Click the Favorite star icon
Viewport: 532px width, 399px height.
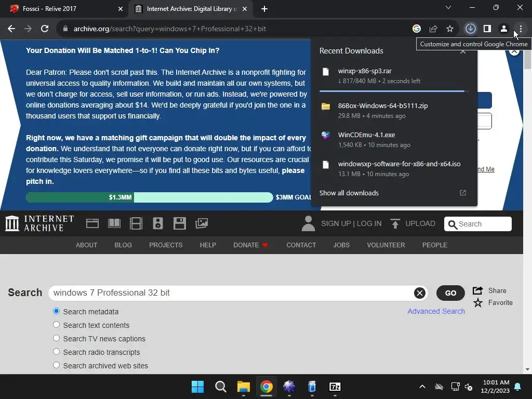pyautogui.click(x=478, y=302)
